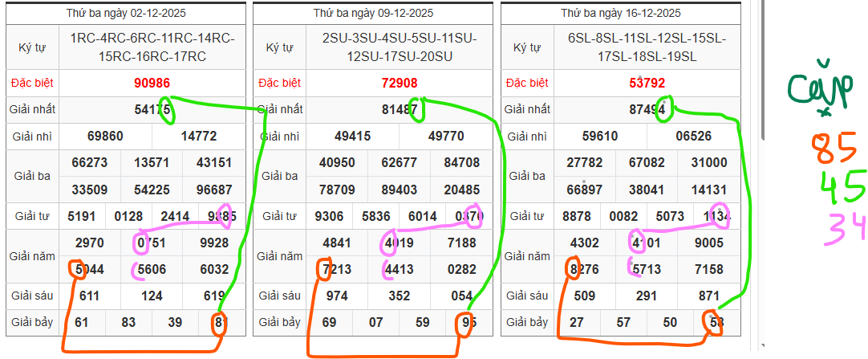This screenshot has height=359, width=868.
Task: Select the date header for 16-12-2025
Action: click(x=620, y=13)
